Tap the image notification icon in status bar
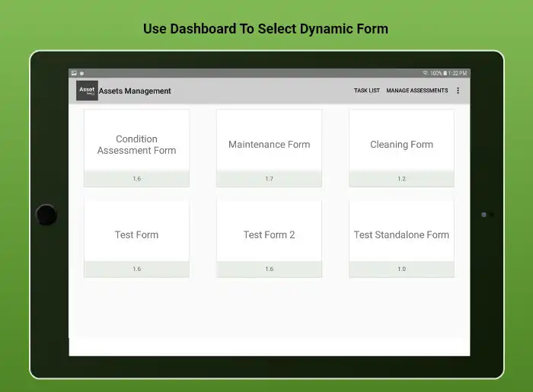This screenshot has height=392, width=533. coord(74,73)
